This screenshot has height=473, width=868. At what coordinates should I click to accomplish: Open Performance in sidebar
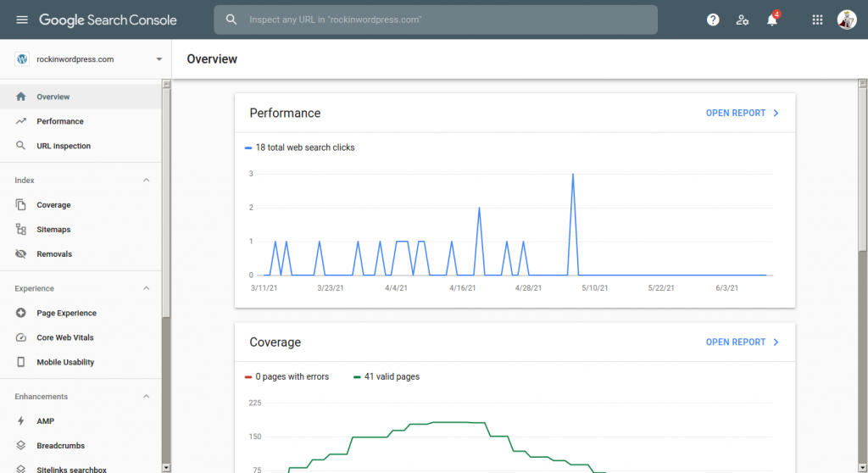click(x=81, y=121)
